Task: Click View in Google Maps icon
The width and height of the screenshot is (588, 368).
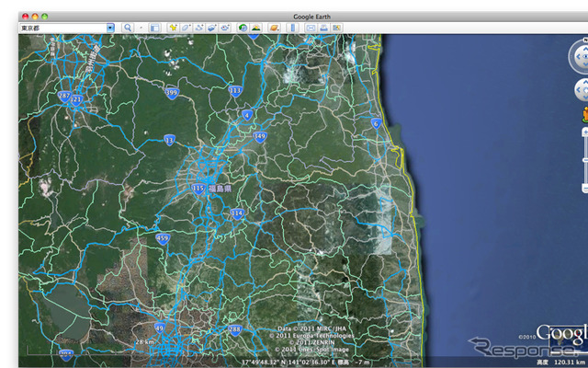Action: point(336,28)
